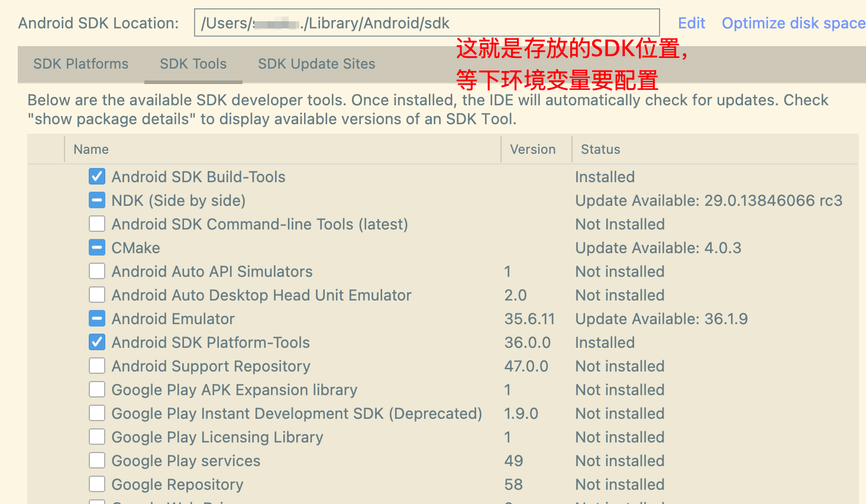
Task: Check Google Repository checkbox
Action: [97, 484]
